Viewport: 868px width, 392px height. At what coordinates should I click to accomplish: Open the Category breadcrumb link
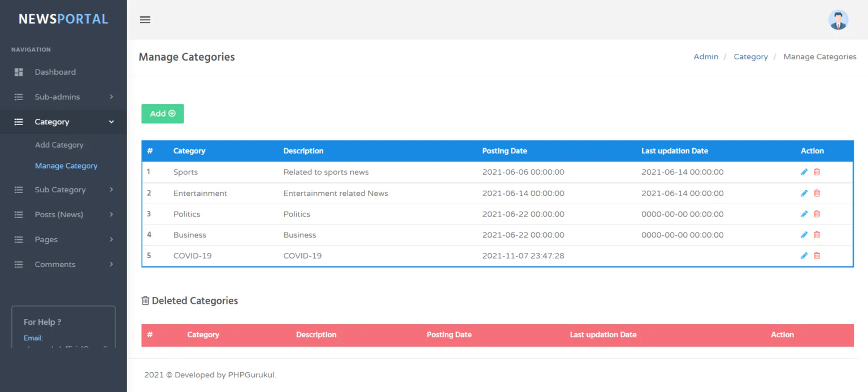point(750,57)
